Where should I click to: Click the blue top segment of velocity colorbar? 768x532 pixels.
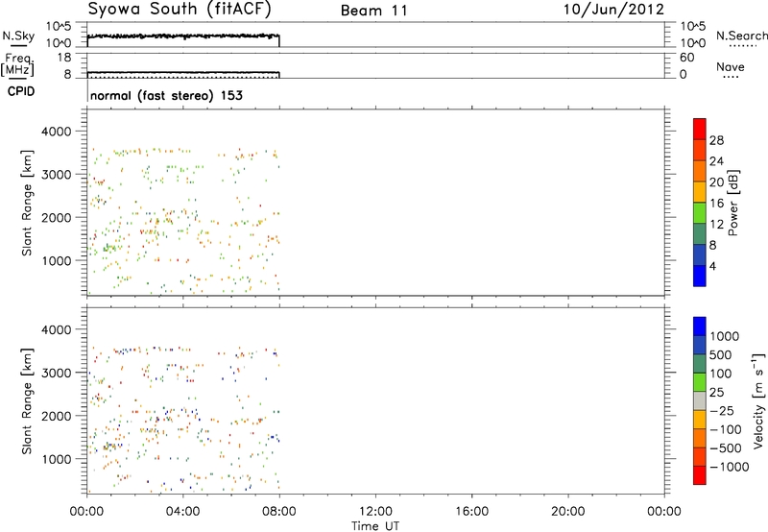coord(700,326)
